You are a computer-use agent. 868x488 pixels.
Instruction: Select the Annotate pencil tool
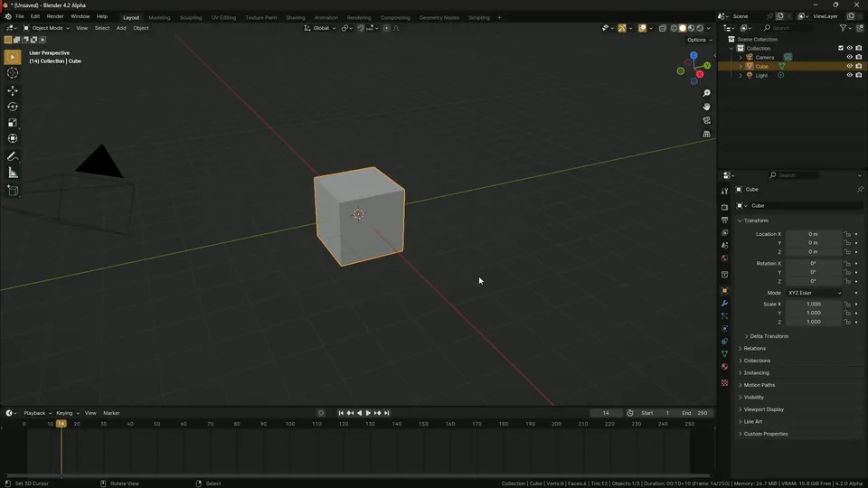(13, 157)
